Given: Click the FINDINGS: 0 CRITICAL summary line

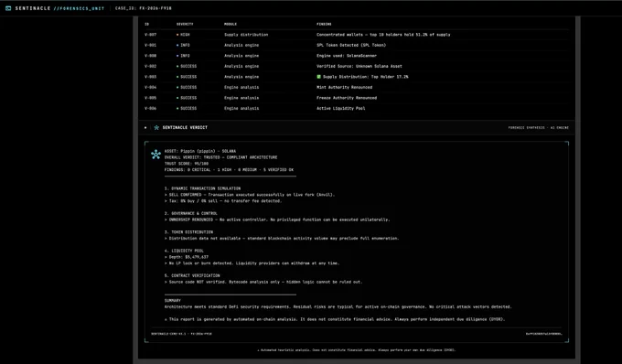Looking at the screenshot, I should [229, 170].
